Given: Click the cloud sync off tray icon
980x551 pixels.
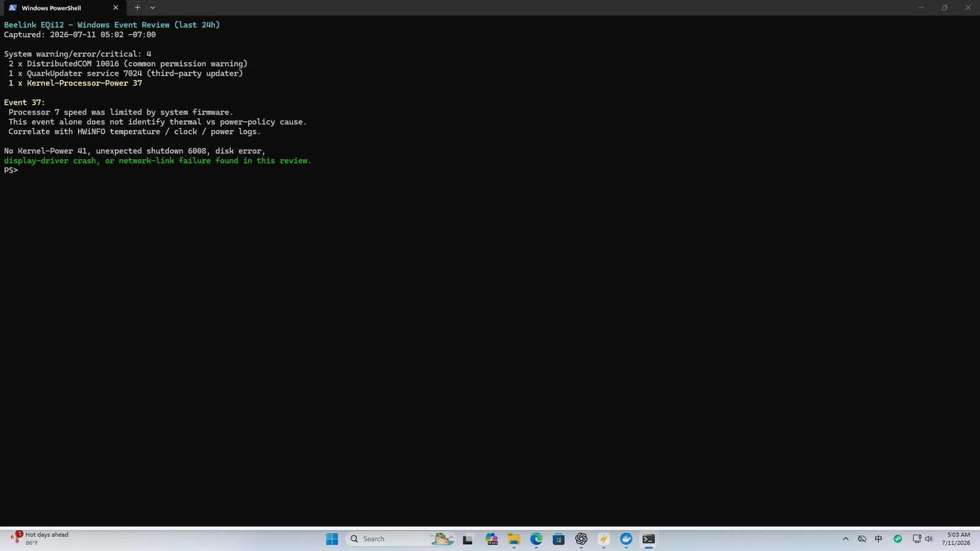Looking at the screenshot, I should point(862,539).
